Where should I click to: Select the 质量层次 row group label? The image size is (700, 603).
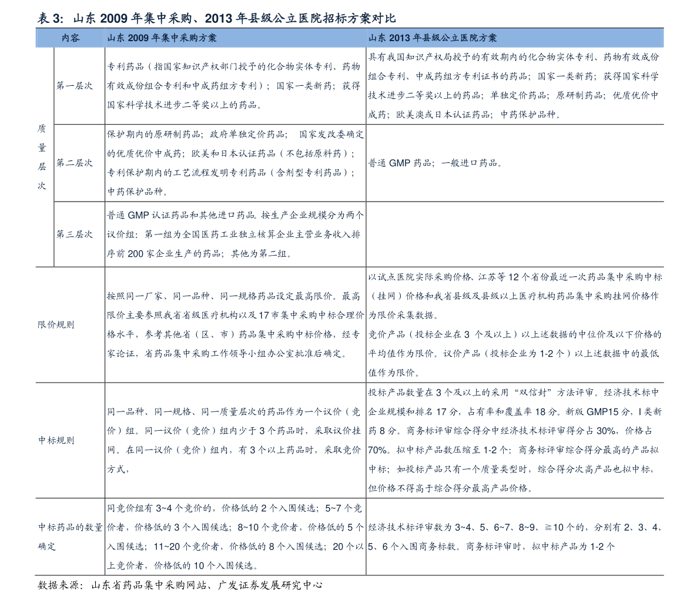[x=42, y=157]
